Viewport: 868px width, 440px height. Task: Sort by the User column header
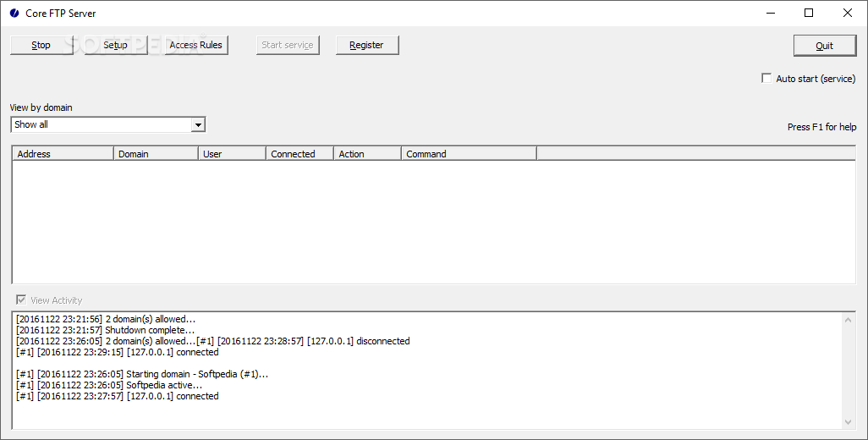(232, 154)
